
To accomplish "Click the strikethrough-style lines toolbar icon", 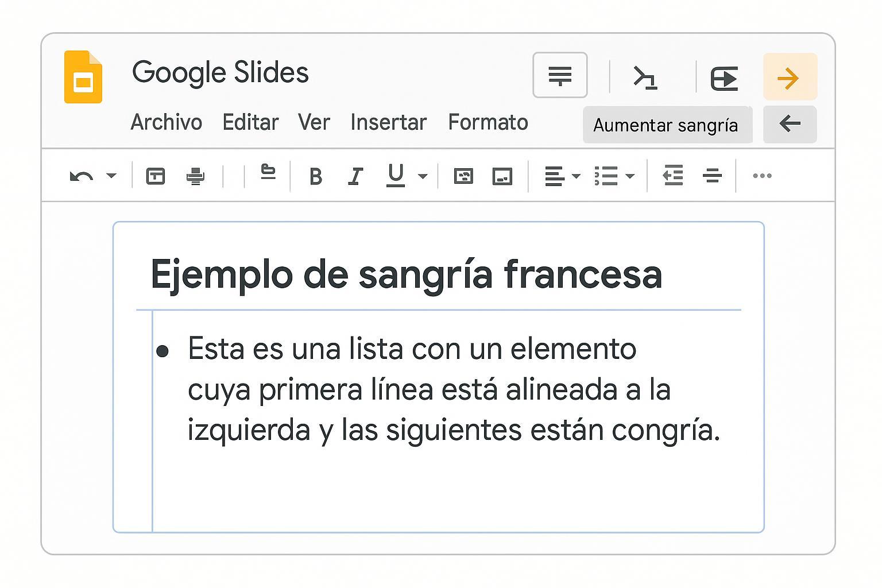I will (712, 176).
